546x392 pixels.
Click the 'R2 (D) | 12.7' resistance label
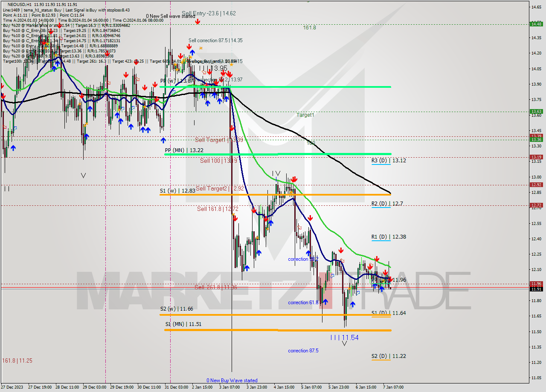pyautogui.click(x=387, y=204)
